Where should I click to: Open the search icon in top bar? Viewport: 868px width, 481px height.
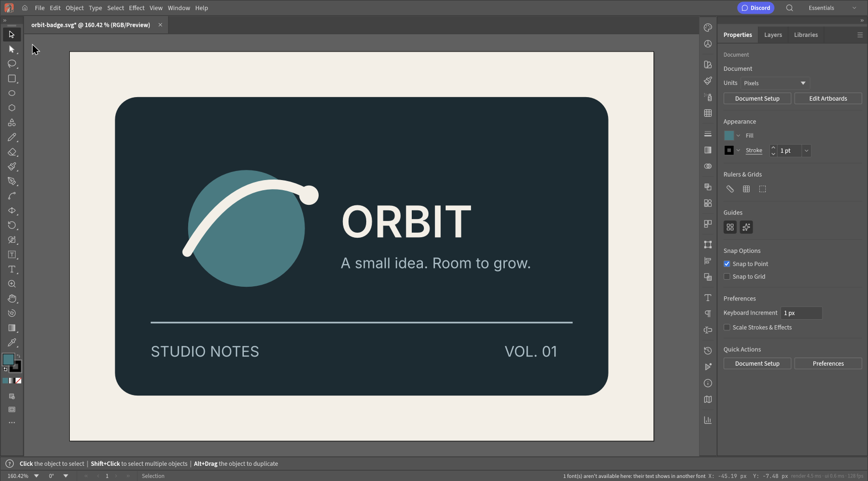[790, 8]
